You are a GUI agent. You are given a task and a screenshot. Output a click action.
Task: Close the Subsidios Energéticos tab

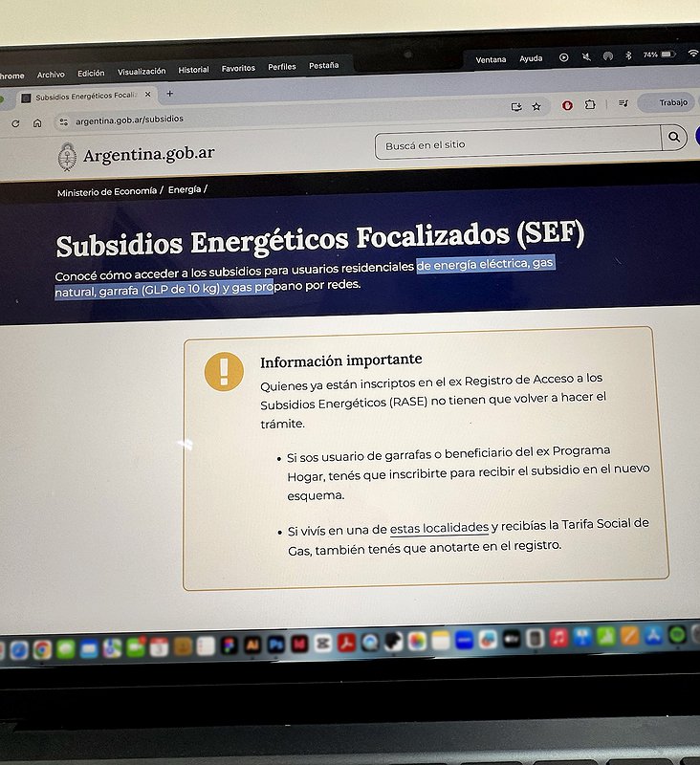pyautogui.click(x=147, y=96)
